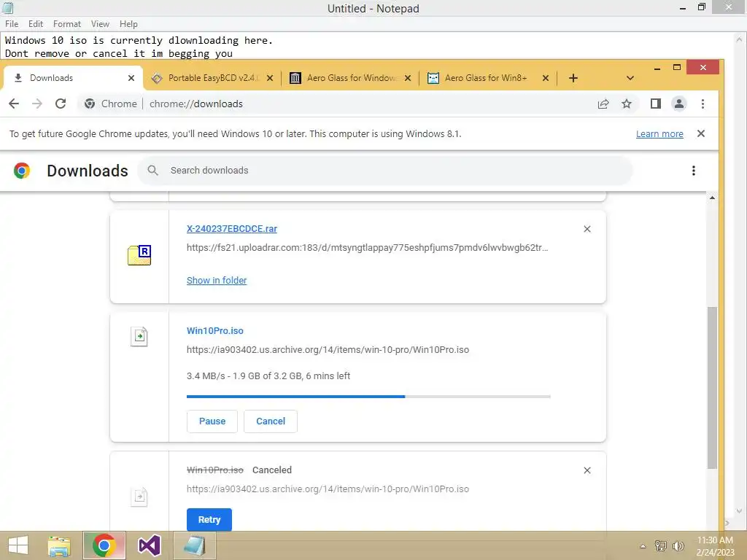Click the RAR file icon for X-240237EBCDCE.rar

[139, 255]
